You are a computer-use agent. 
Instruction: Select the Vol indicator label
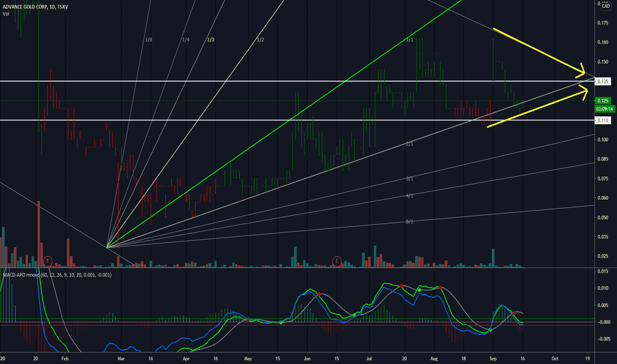6,14
